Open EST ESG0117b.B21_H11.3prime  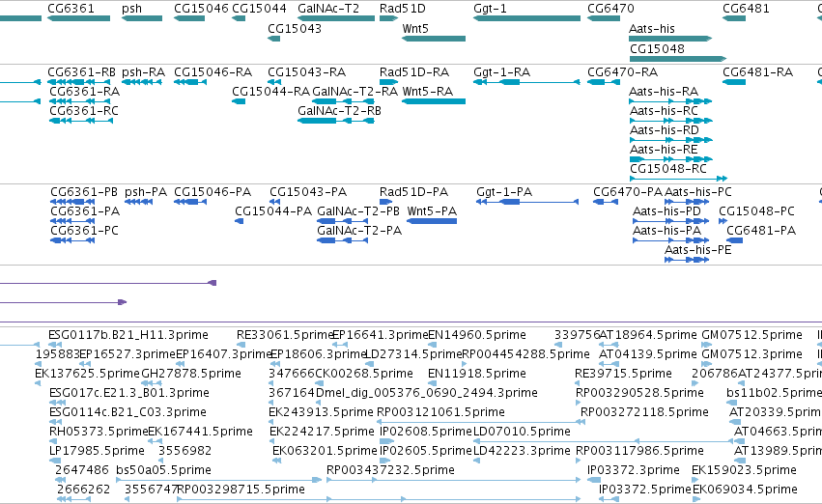[x=128, y=335]
